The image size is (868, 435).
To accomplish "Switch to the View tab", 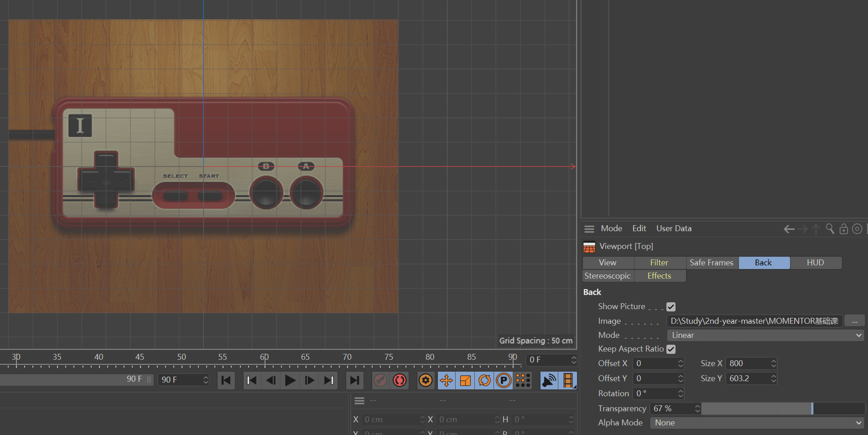I will point(608,263).
